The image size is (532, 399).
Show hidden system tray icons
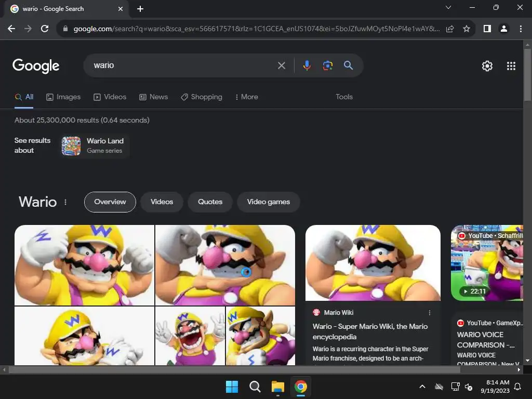[422, 387]
